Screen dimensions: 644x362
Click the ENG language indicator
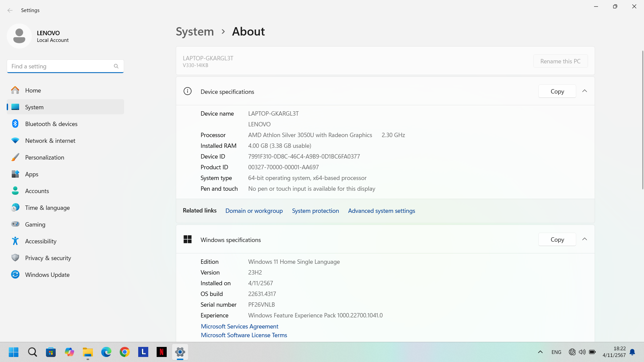(556, 352)
